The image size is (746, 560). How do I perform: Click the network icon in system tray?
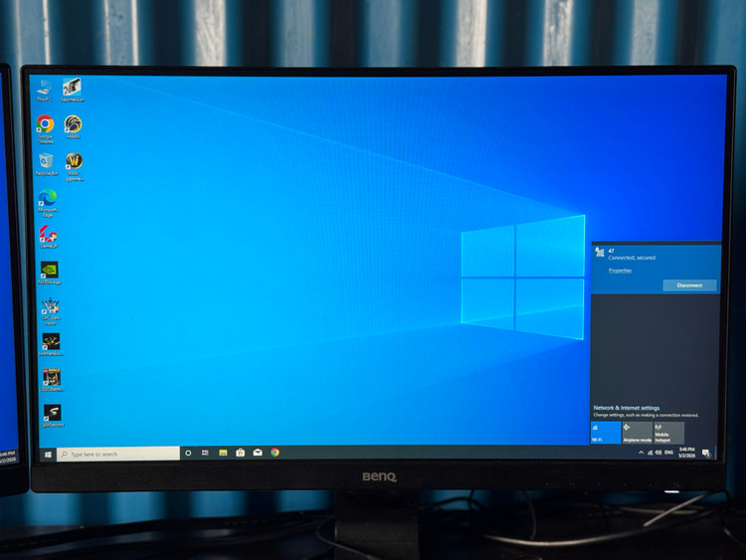[650, 453]
